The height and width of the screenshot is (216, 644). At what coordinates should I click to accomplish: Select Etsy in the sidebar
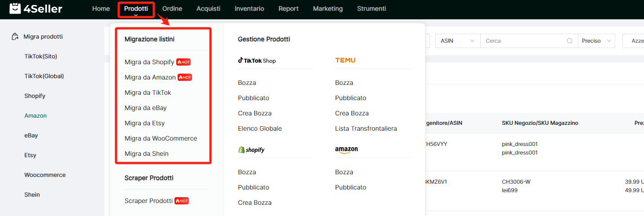point(30,155)
